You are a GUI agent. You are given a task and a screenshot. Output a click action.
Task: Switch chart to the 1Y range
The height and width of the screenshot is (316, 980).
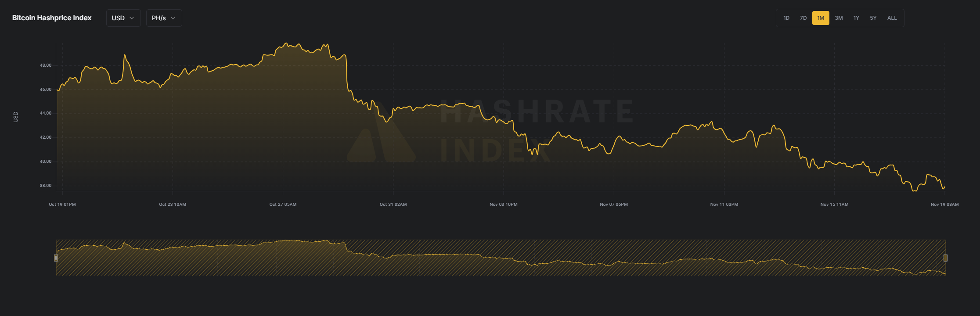tap(856, 18)
